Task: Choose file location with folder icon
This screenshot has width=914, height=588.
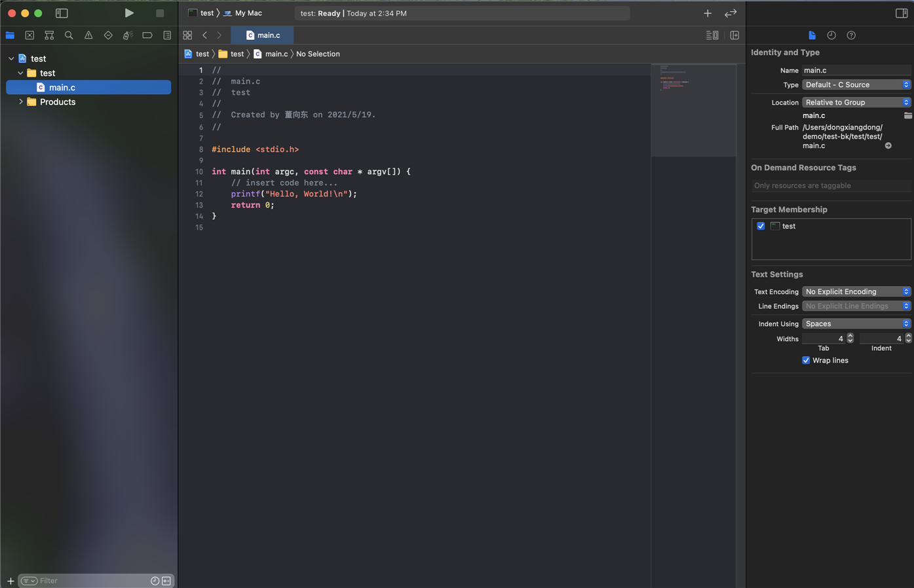Action: pos(907,116)
